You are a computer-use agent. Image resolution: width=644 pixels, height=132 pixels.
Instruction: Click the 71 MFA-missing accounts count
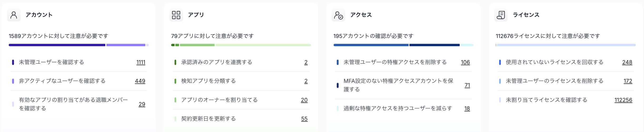pos(467,85)
